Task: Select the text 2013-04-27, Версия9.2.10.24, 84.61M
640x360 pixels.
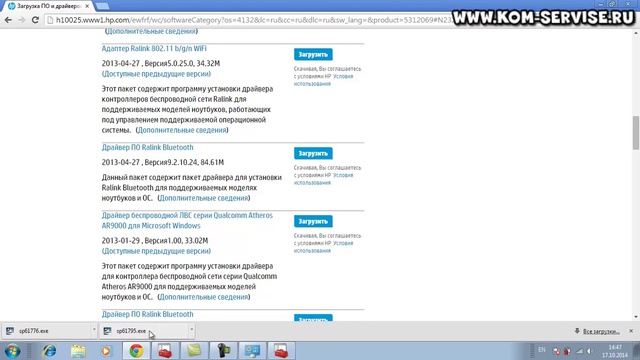Action: 163,162
